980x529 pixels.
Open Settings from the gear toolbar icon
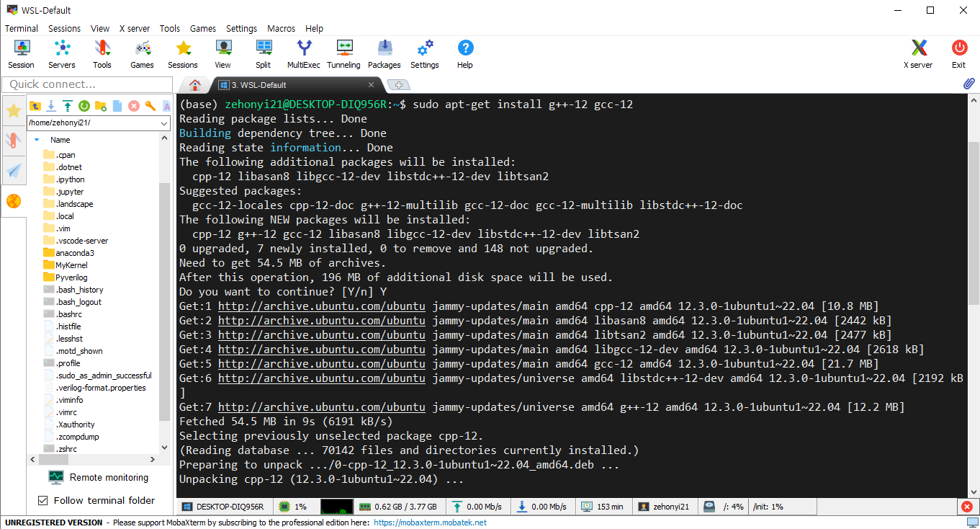pos(425,54)
